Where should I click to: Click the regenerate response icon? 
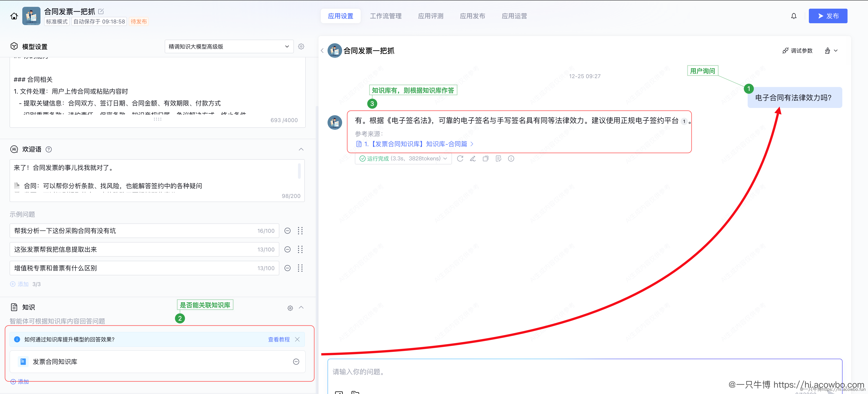[460, 159]
